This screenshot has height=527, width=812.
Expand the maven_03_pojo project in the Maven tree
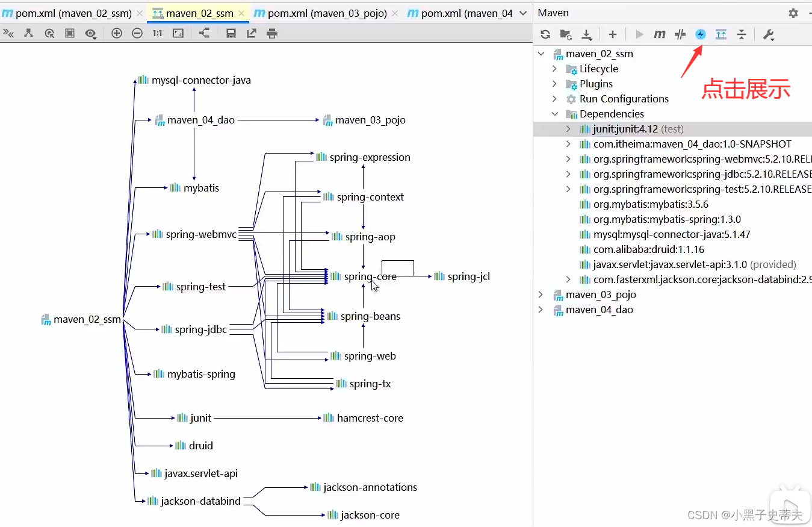tap(541, 295)
